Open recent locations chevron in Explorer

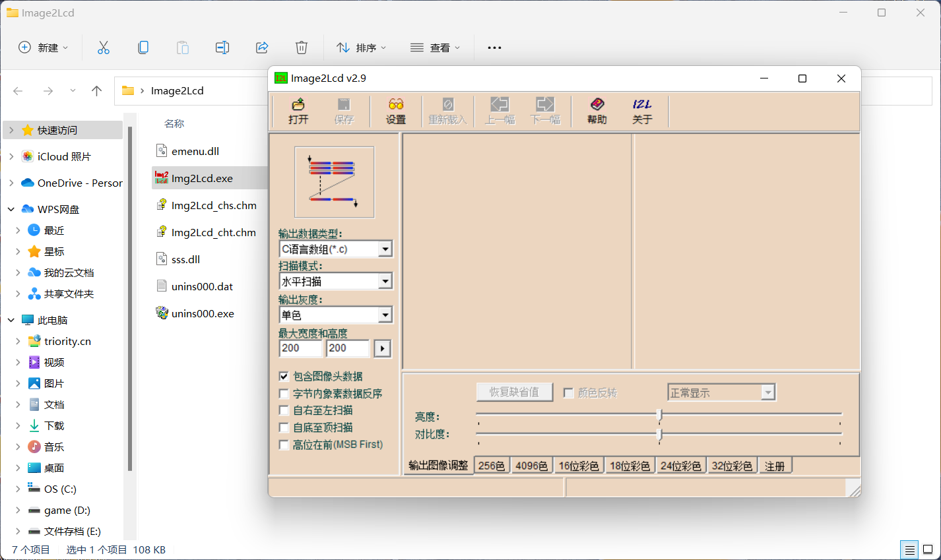(73, 91)
